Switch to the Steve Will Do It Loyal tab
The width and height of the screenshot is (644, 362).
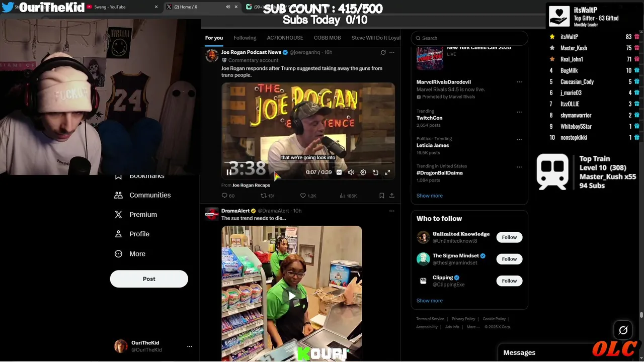tap(376, 38)
